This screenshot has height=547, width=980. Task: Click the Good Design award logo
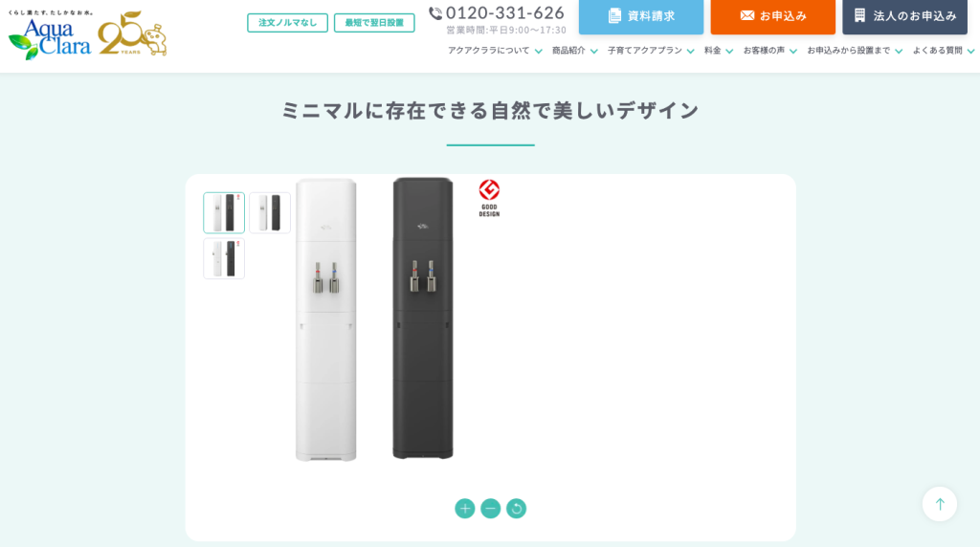tap(489, 198)
